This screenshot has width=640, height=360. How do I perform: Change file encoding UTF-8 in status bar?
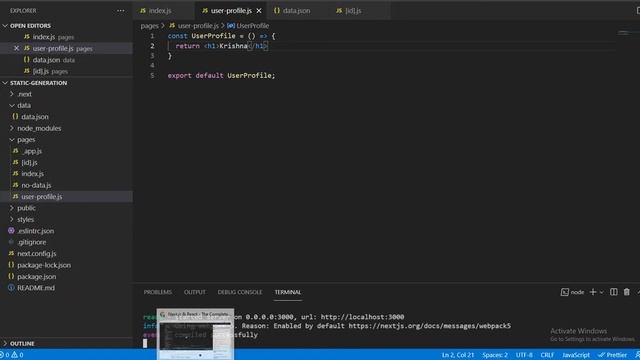(524, 355)
